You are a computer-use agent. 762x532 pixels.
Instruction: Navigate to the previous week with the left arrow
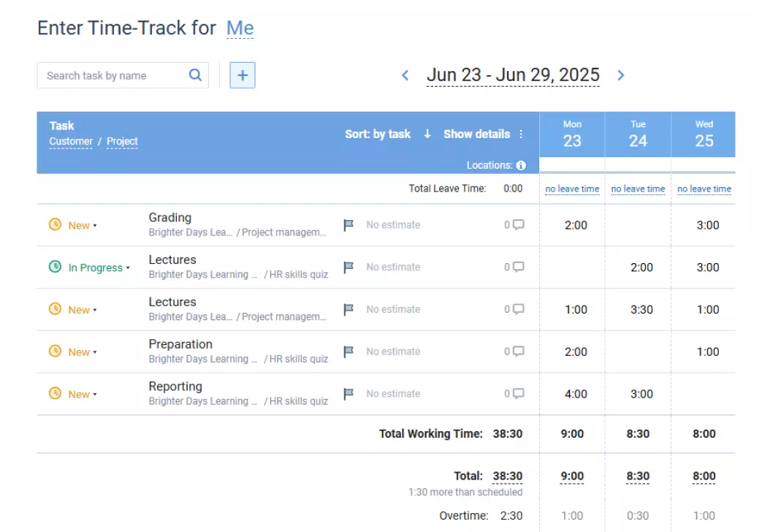pyautogui.click(x=405, y=75)
